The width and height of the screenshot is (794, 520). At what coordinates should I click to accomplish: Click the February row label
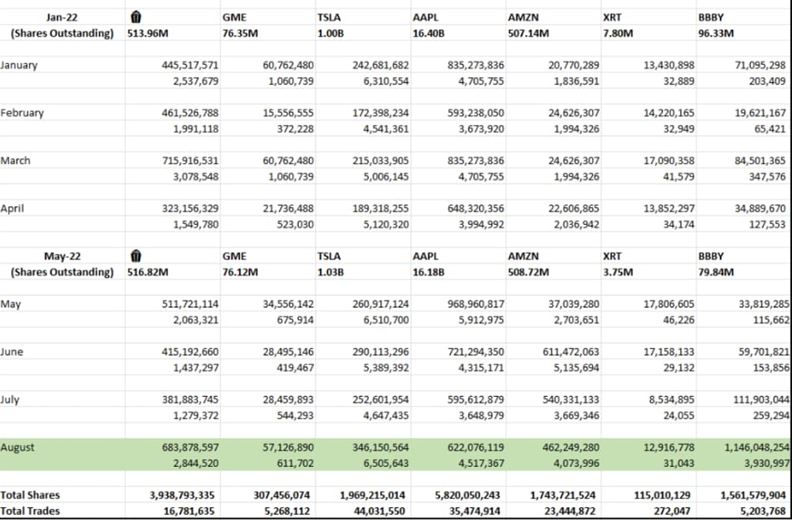pos(22,113)
